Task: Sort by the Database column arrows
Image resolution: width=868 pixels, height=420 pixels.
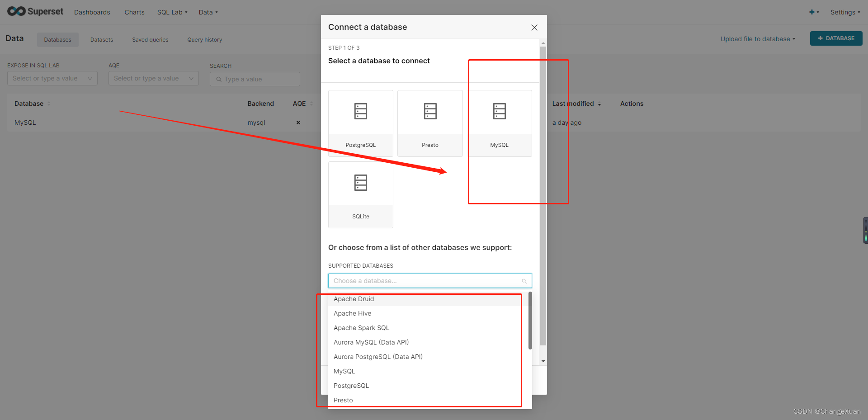Action: [x=49, y=104]
